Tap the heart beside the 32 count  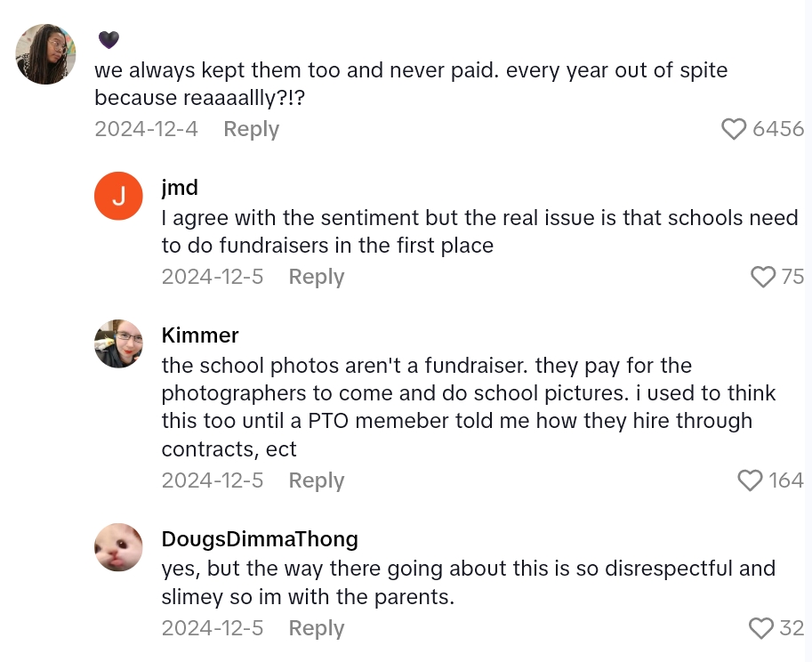[x=763, y=628]
